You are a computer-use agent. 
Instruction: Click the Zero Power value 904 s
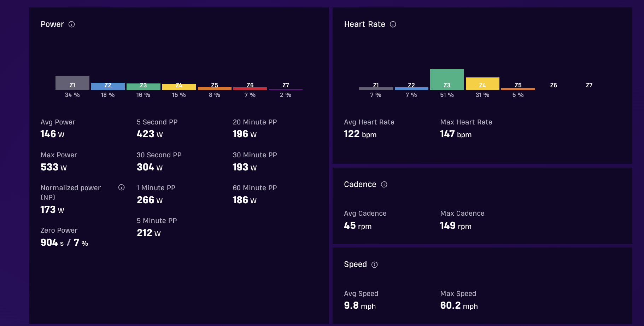pos(52,243)
